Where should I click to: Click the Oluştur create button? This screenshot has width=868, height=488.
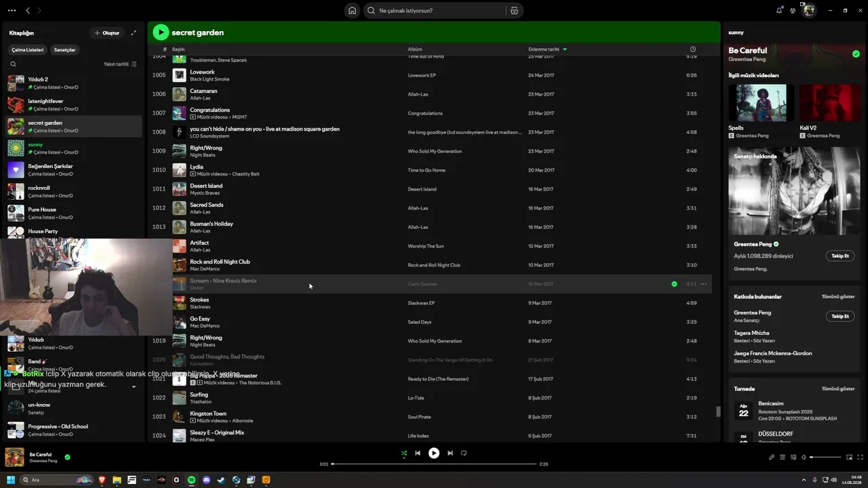tap(107, 33)
